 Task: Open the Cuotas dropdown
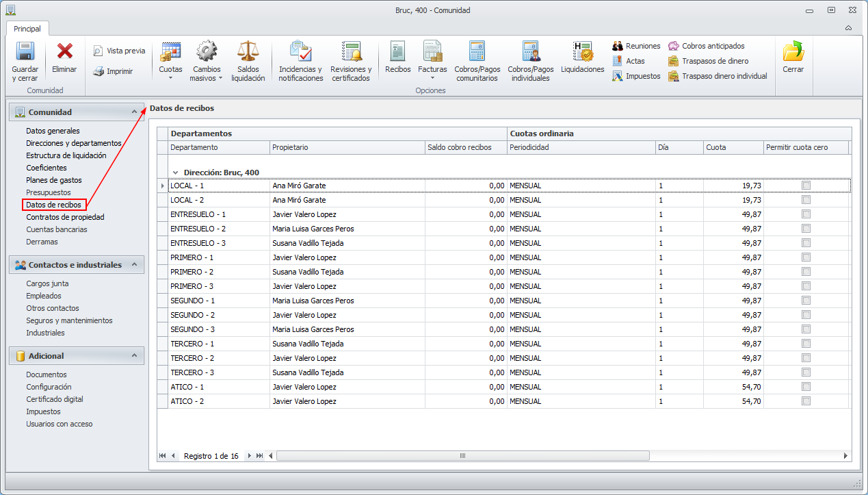pyautogui.click(x=170, y=77)
